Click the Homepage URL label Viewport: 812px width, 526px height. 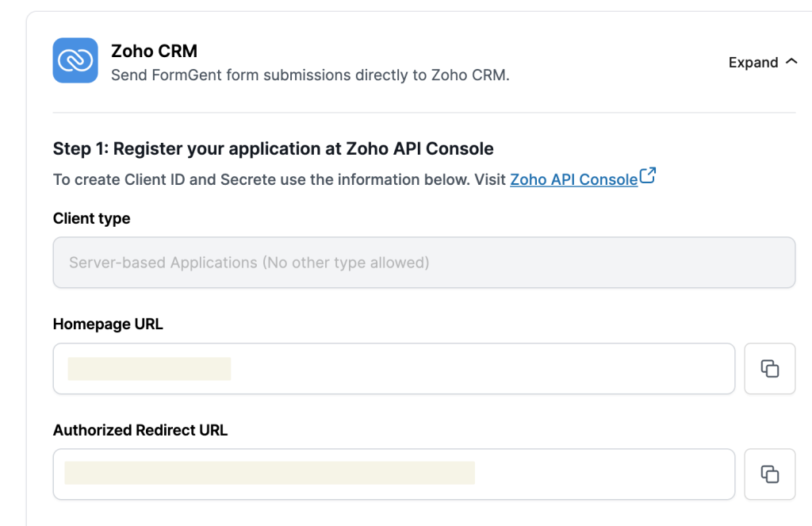[108, 324]
